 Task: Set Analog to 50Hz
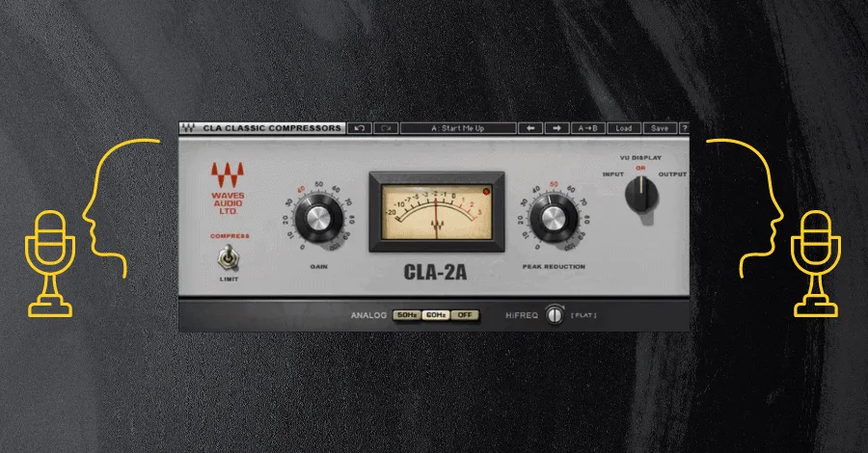[407, 315]
